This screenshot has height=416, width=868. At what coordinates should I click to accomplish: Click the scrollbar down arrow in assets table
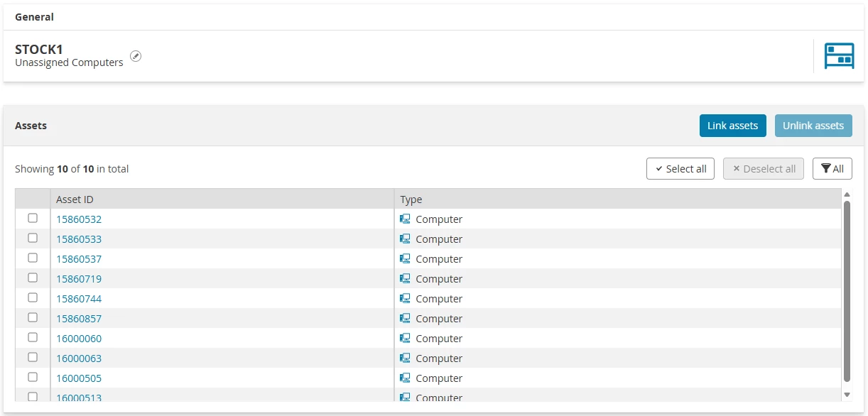[x=847, y=394]
